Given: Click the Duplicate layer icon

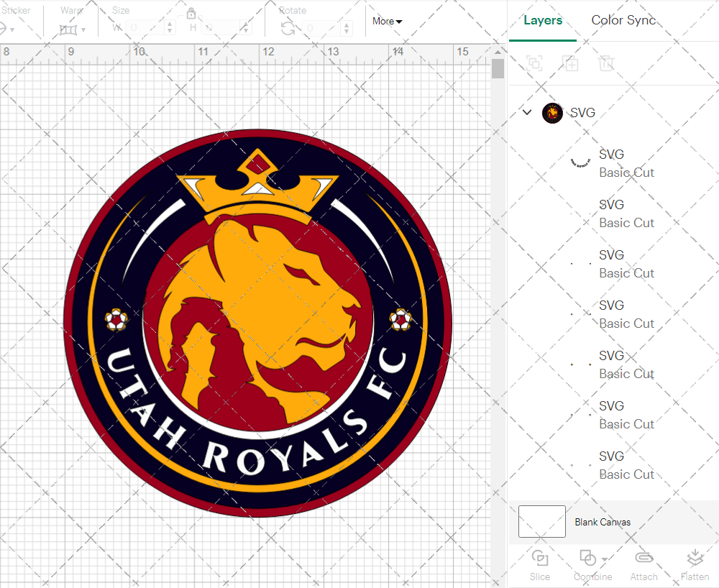Looking at the screenshot, I should (x=570, y=63).
